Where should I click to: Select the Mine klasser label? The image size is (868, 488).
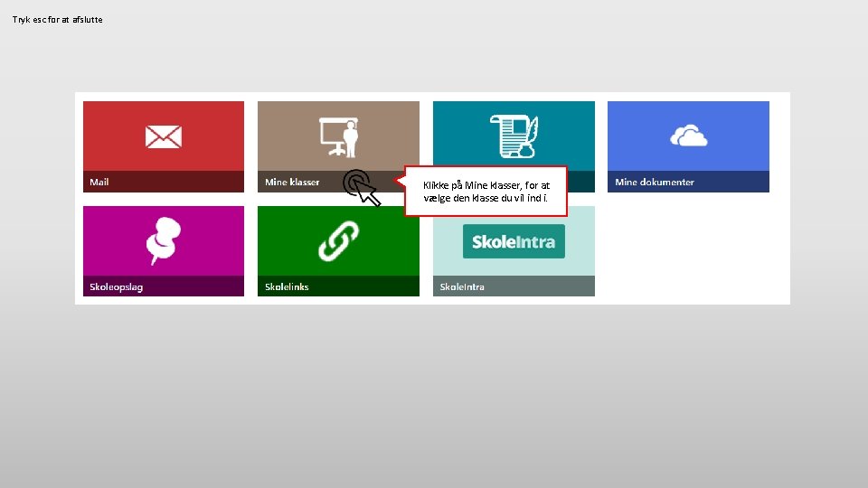point(292,182)
